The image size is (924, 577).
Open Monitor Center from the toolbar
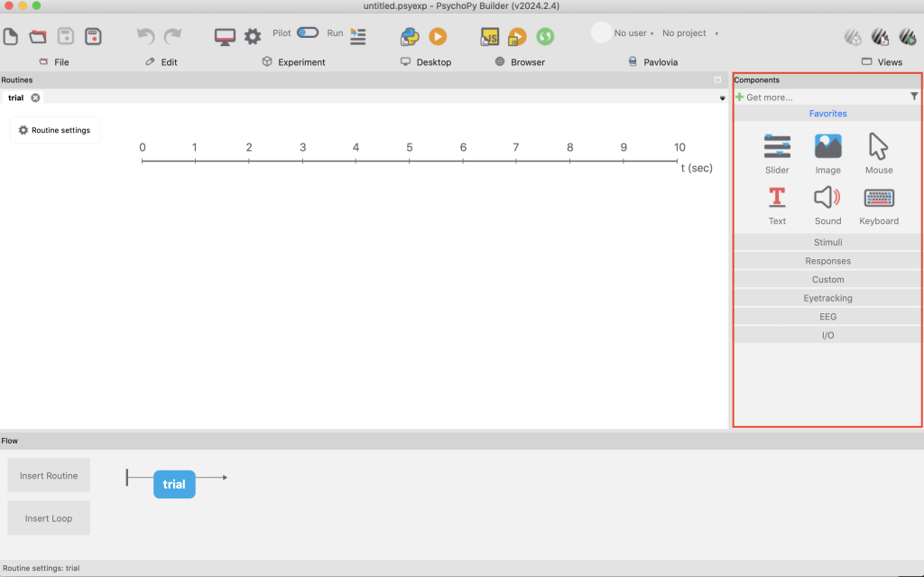click(x=225, y=36)
